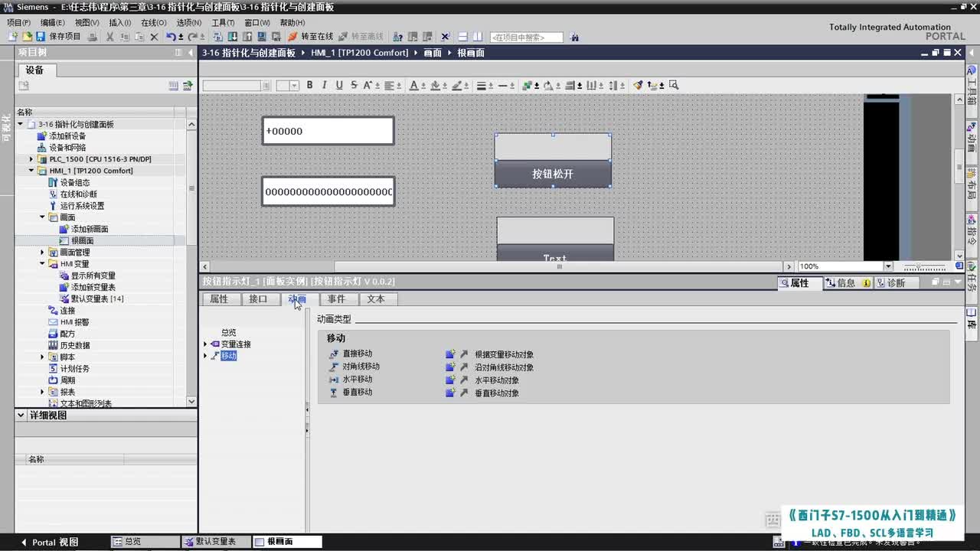Expand the 脚本 node
Image resolution: width=980 pixels, height=551 pixels.
[x=43, y=357]
